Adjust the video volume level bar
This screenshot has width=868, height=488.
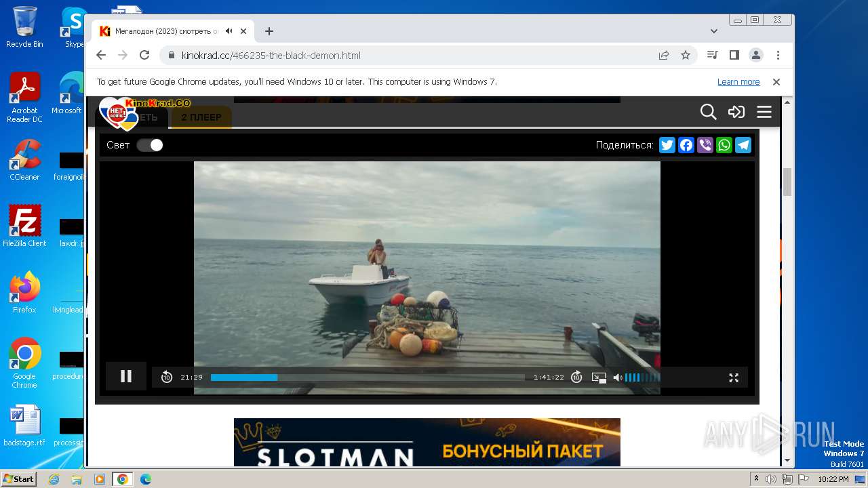click(642, 378)
